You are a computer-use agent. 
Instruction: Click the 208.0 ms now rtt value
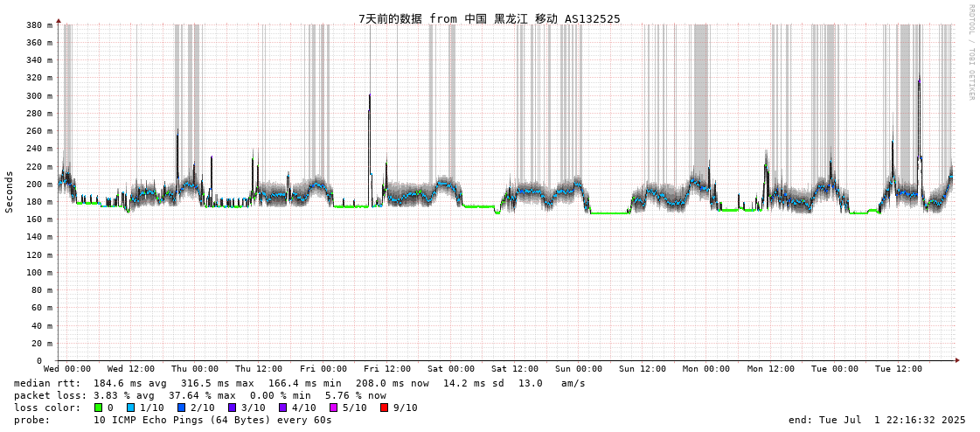393,383
